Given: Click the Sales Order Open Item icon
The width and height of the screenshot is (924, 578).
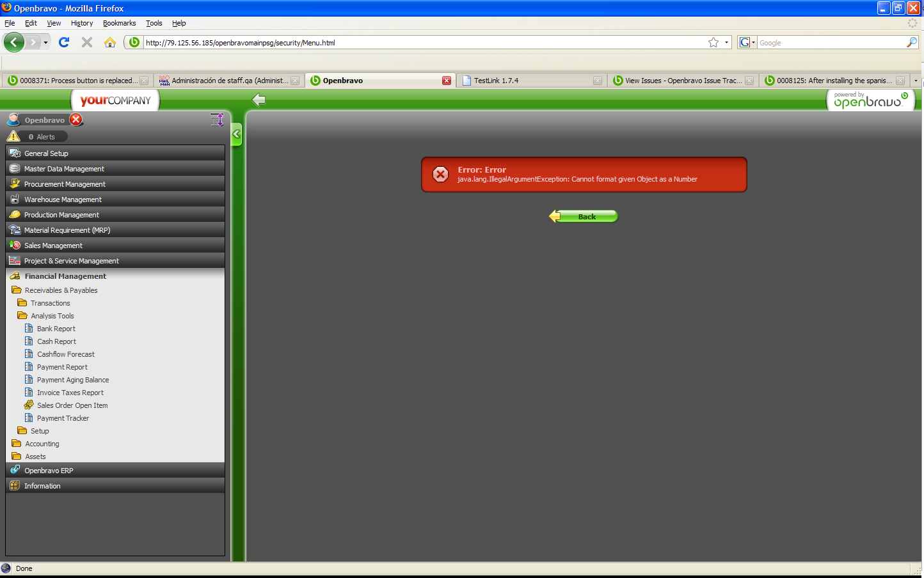Looking at the screenshot, I should (29, 405).
